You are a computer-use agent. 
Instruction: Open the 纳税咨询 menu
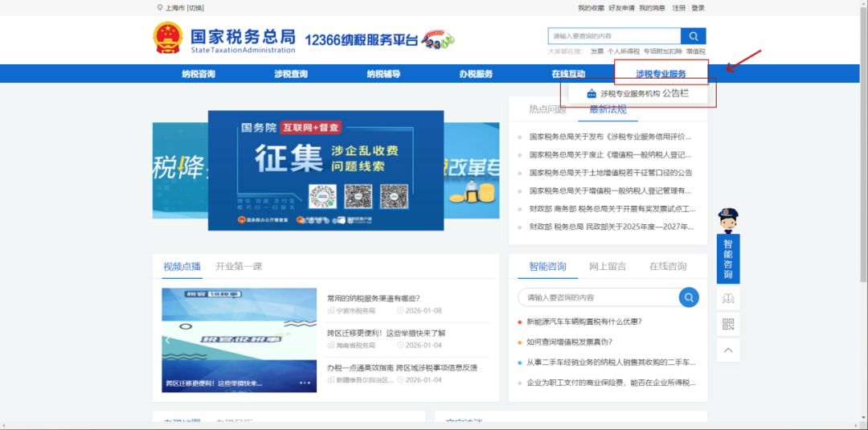point(199,74)
